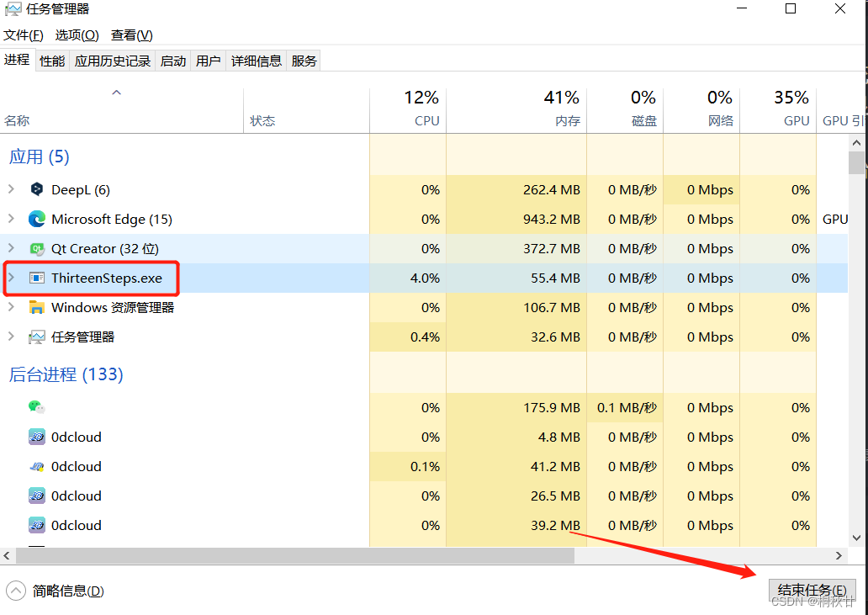868x615 pixels.
Task: Click the 后台进程 (133) group heading
Action: (66, 374)
